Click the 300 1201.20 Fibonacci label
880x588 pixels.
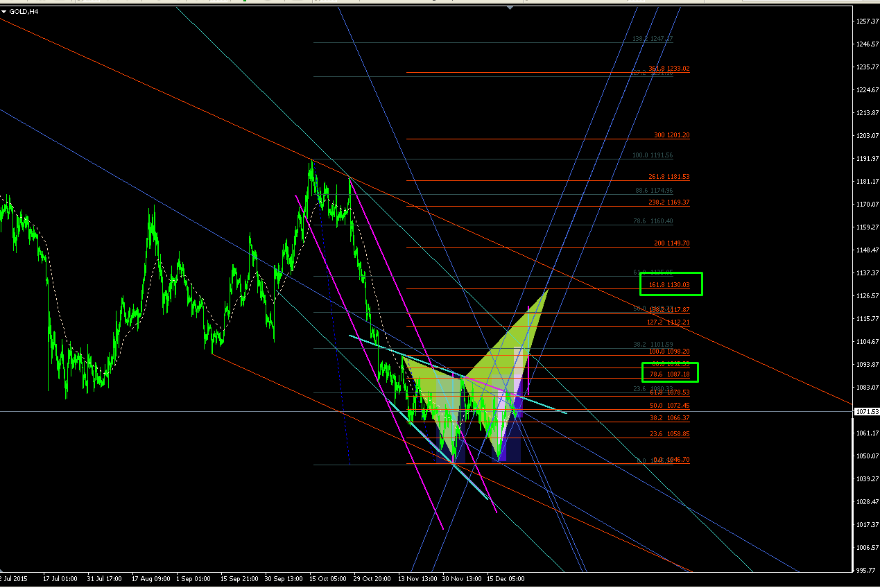672,135
